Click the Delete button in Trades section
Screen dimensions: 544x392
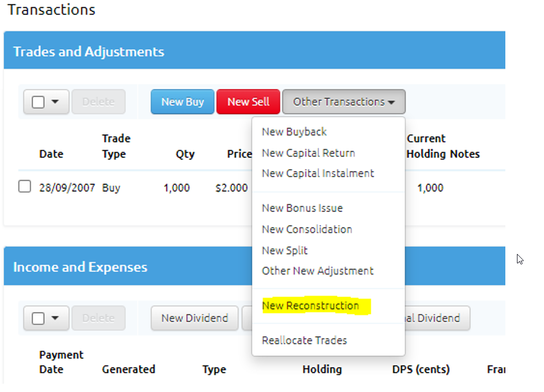(98, 102)
